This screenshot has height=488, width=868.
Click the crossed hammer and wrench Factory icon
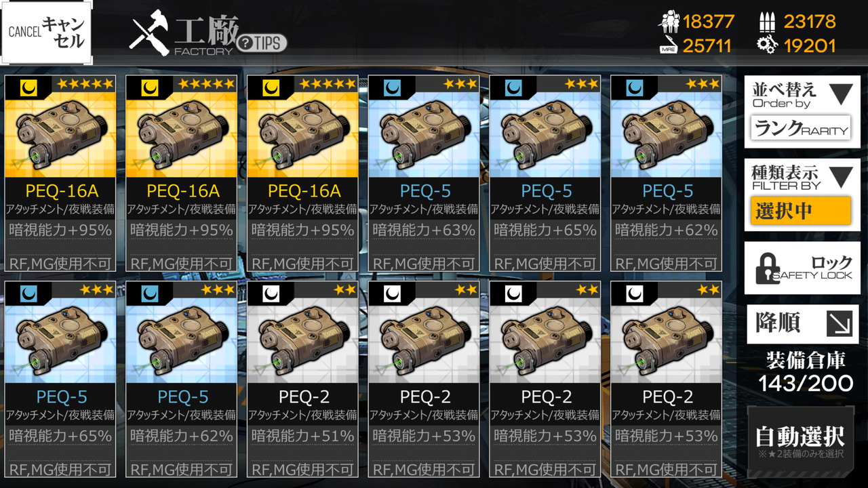click(149, 33)
